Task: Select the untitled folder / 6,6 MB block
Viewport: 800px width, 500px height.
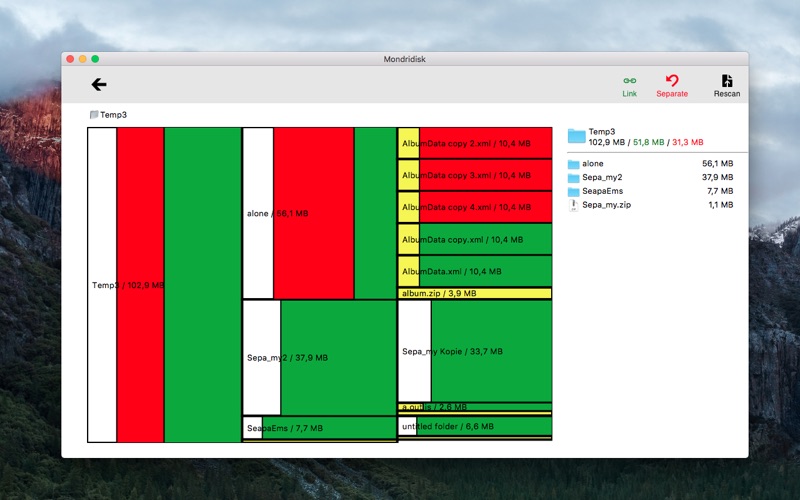Action: (x=474, y=426)
